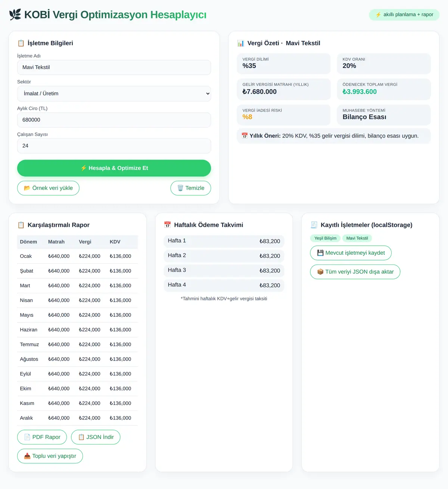The width and height of the screenshot is (448, 489).
Task: Select the Eylül row
Action: pyautogui.click(x=77, y=374)
